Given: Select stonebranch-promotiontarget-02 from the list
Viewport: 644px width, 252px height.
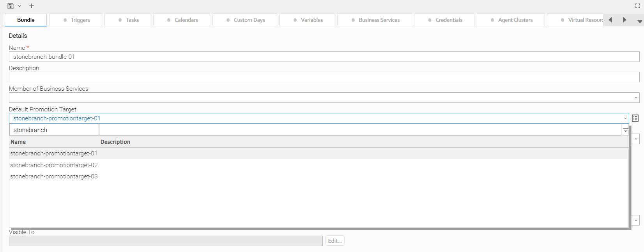Looking at the screenshot, I should 54,165.
